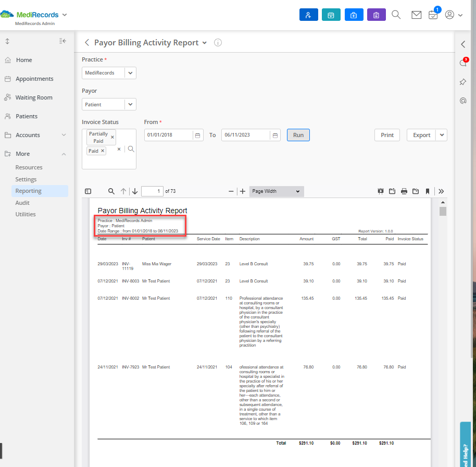The height and width of the screenshot is (467, 476).
Task: Click the calendar icon with notification badge
Action: (433, 16)
